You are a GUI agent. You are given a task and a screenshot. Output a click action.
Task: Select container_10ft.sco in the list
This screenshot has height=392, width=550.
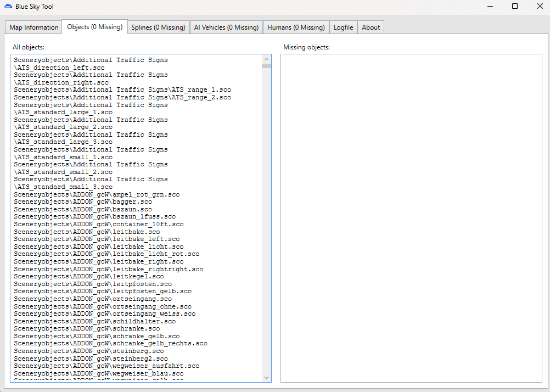pos(99,224)
